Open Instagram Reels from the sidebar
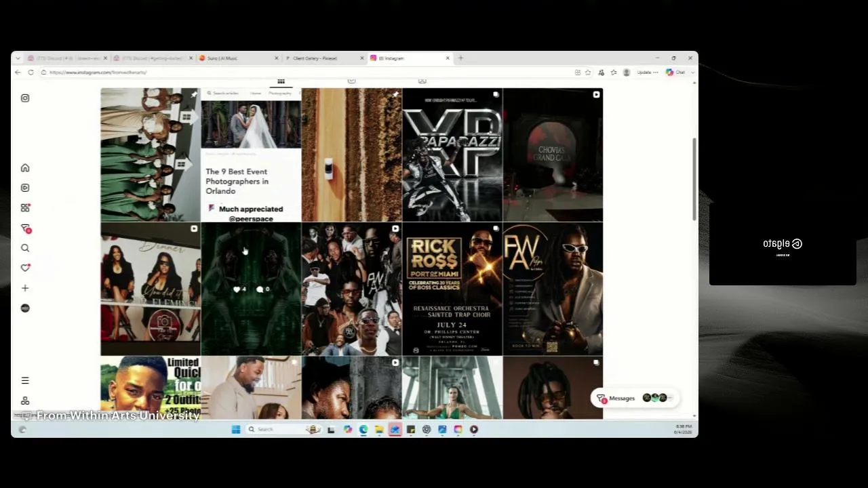The image size is (868, 488). [25, 188]
